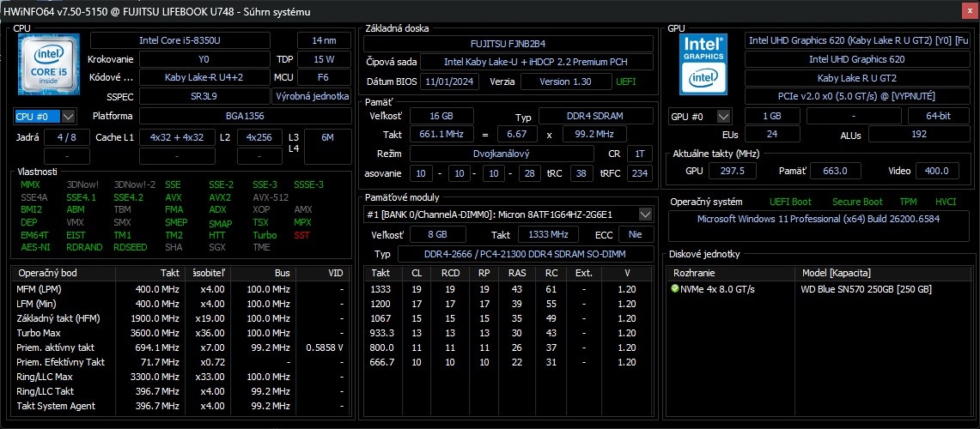980x429 pixels.
Task: Click the green NVMe drive status icon
Action: point(675,289)
